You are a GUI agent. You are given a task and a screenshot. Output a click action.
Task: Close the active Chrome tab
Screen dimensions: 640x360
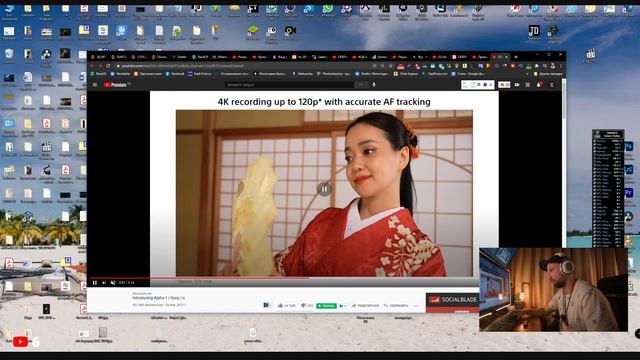[507, 57]
